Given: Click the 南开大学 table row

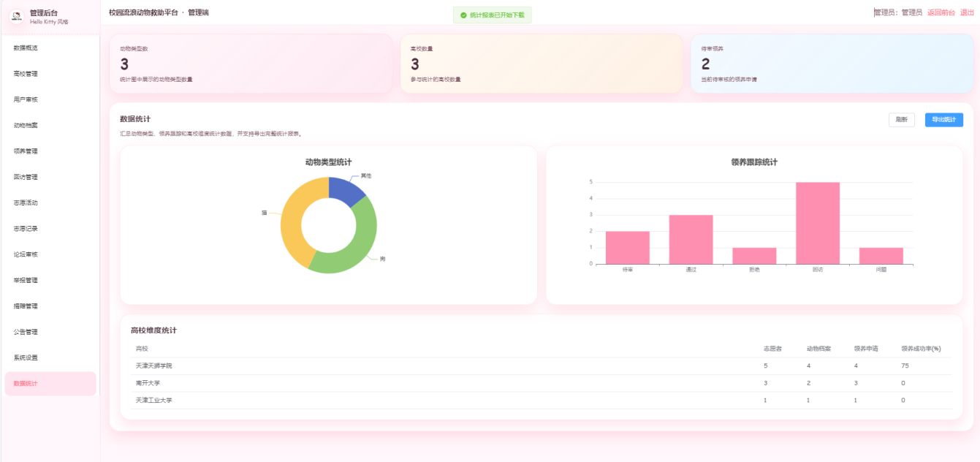Looking at the screenshot, I should click(542, 383).
